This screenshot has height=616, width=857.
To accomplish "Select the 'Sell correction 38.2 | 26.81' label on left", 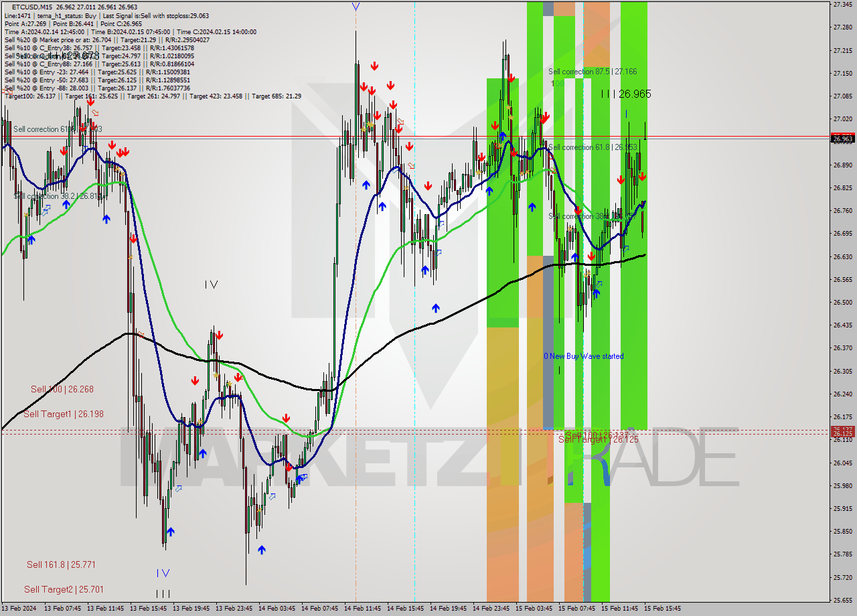I will point(58,196).
